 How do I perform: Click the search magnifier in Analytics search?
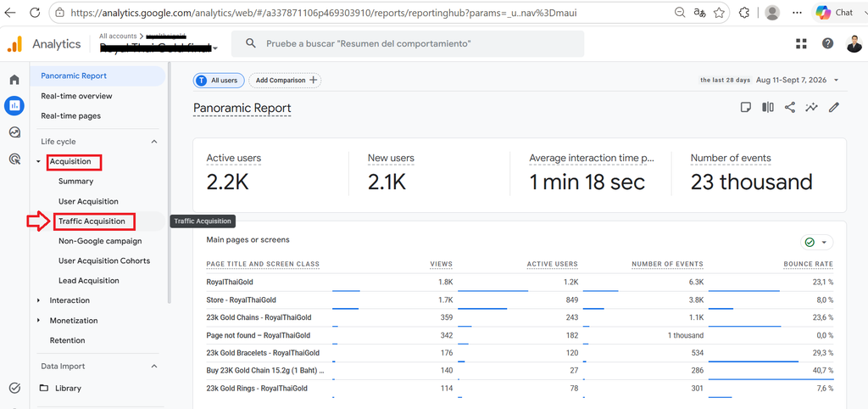coord(251,43)
